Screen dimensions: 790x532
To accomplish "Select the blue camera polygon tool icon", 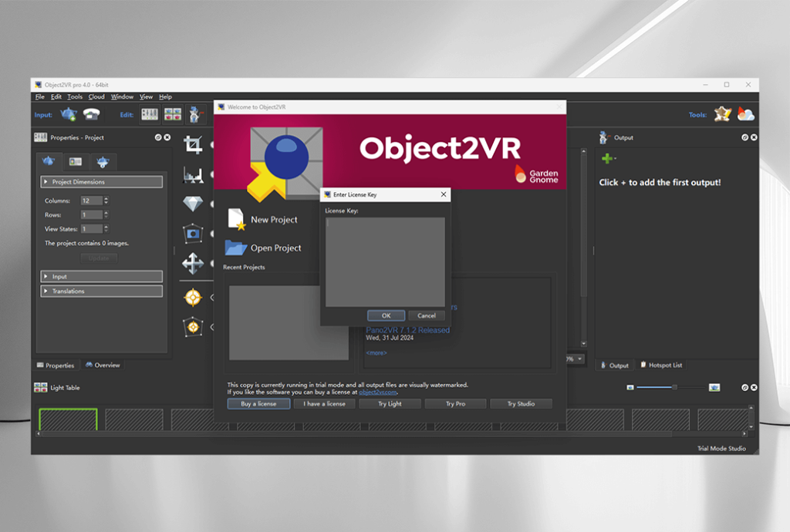I will click(193, 234).
